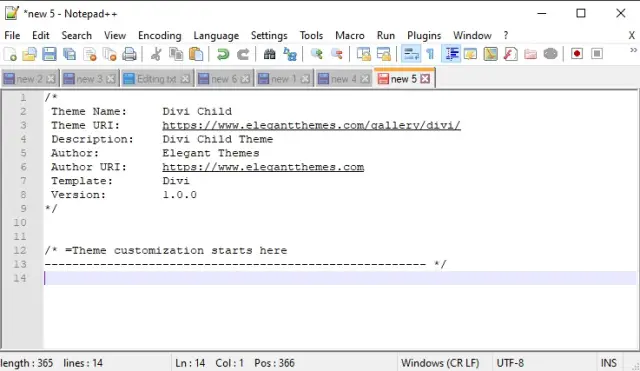Image resolution: width=640 pixels, height=371 pixels.
Task: Click line number 12 in the margin
Action: point(20,250)
